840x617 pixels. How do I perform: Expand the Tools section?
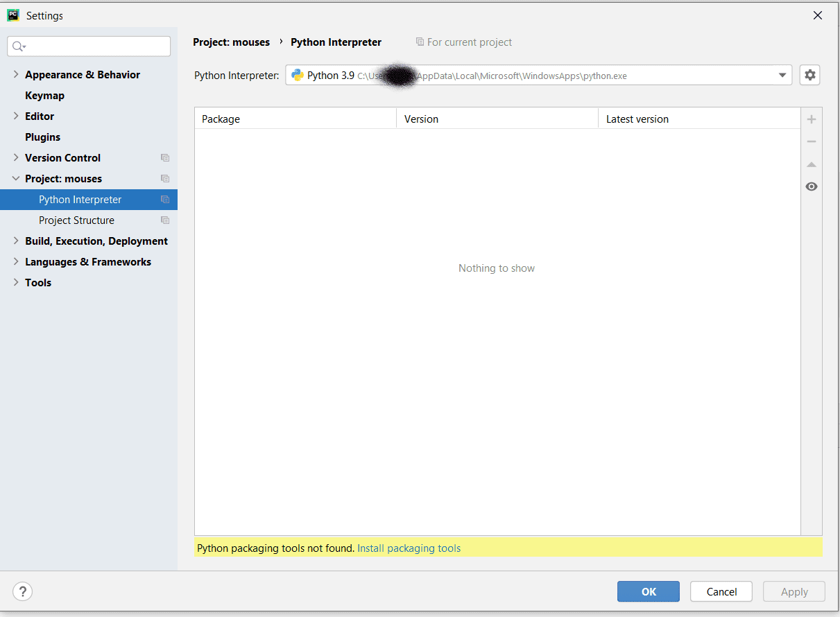pos(16,282)
